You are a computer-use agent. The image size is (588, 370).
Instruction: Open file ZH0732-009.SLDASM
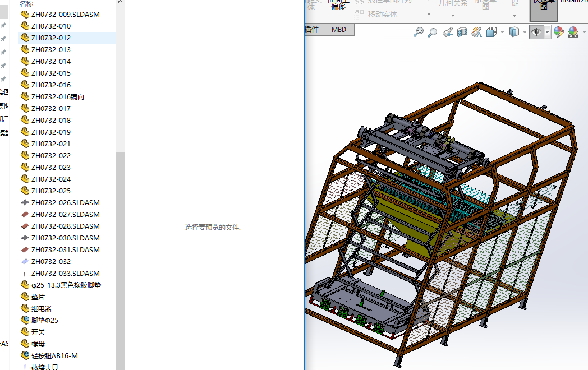click(65, 14)
